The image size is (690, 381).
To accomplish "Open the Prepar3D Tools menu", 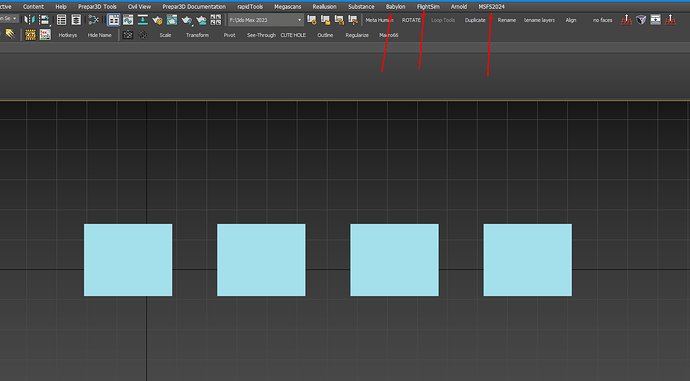I will pyautogui.click(x=97, y=7).
